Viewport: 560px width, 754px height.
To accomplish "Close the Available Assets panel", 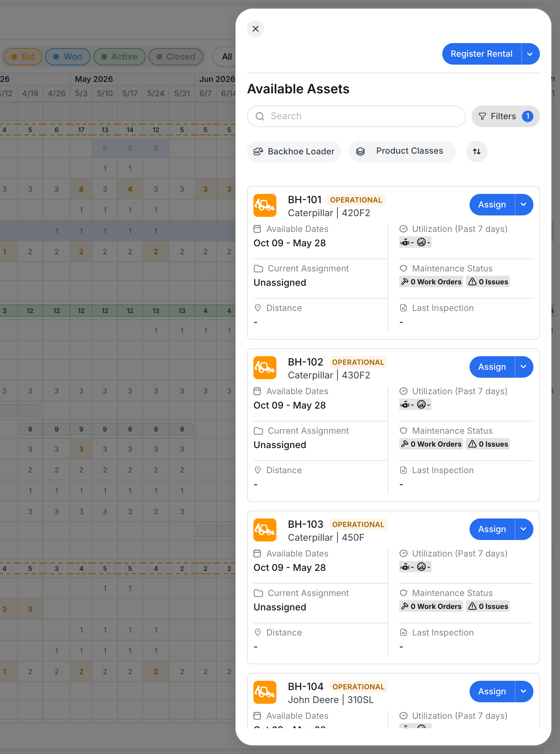I will click(x=256, y=29).
